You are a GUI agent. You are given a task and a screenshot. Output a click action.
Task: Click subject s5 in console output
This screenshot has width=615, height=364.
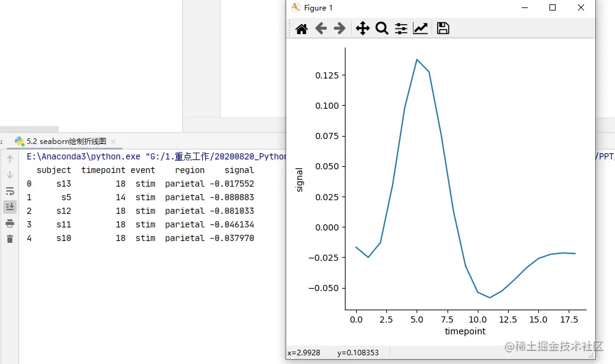[x=66, y=197]
